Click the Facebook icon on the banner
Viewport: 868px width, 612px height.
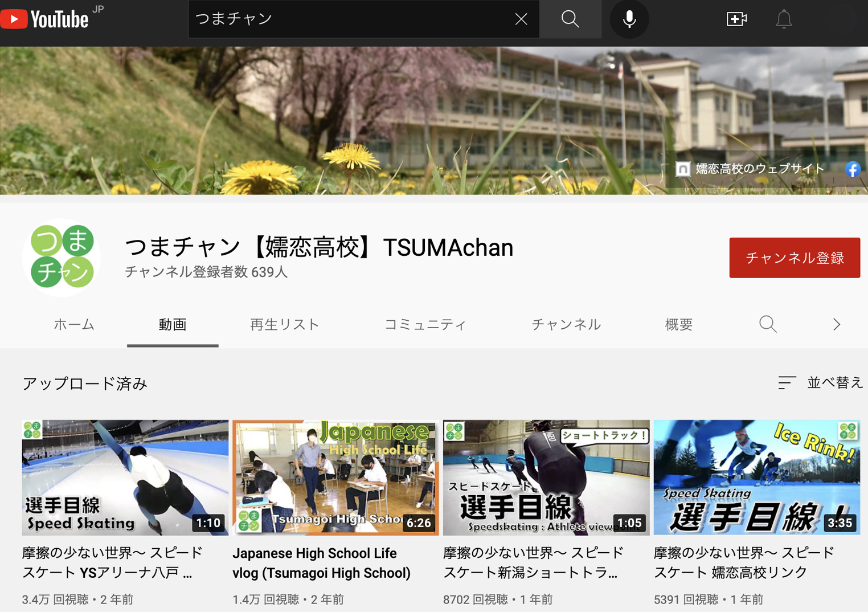852,169
